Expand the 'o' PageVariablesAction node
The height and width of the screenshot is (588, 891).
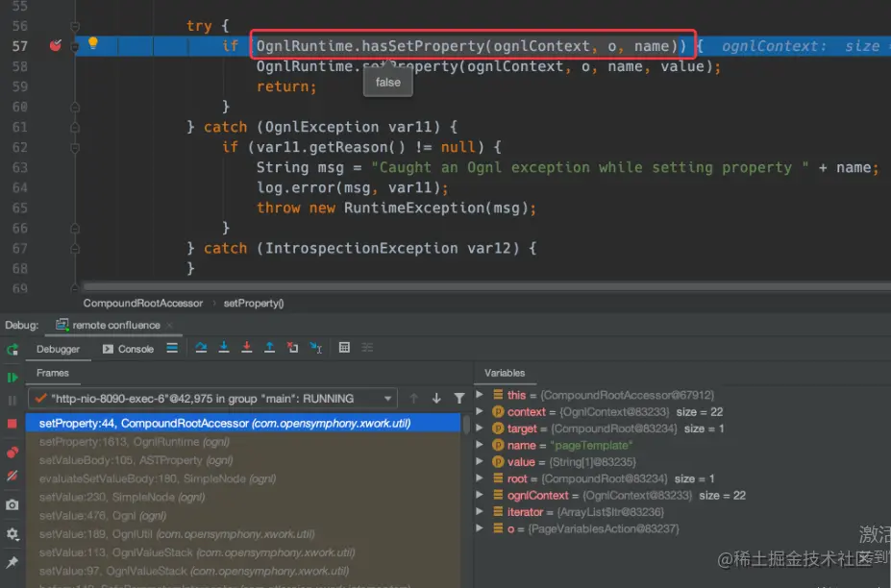480,528
